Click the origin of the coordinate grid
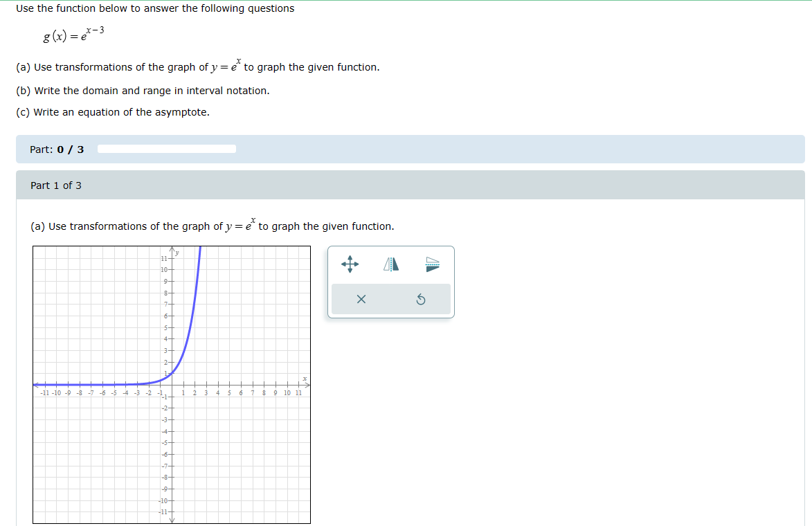 click(x=171, y=383)
